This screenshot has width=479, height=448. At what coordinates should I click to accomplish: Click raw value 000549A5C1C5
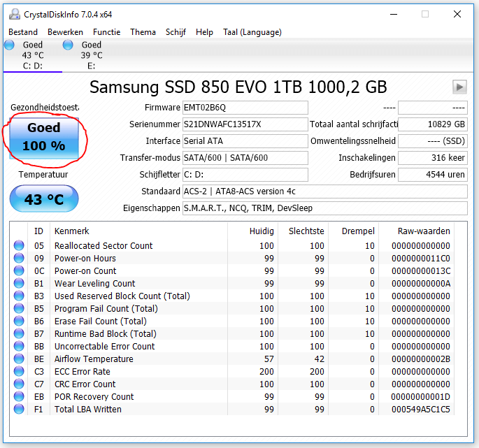[421, 410]
